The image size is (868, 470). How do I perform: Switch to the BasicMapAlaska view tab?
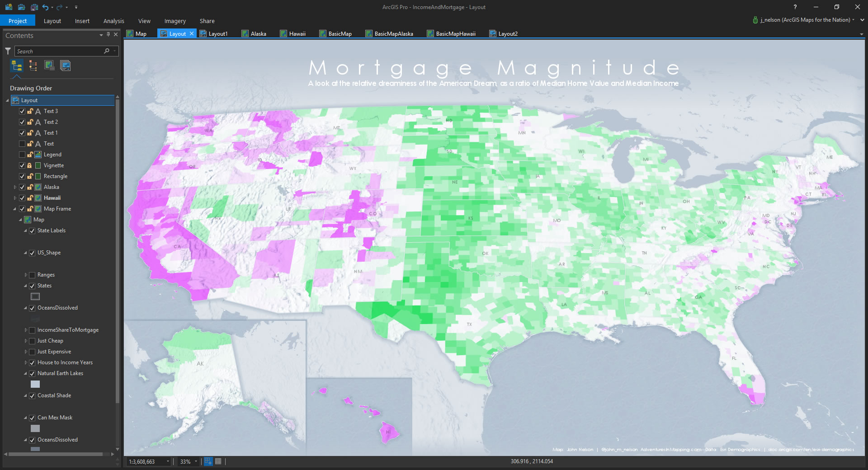click(x=389, y=33)
